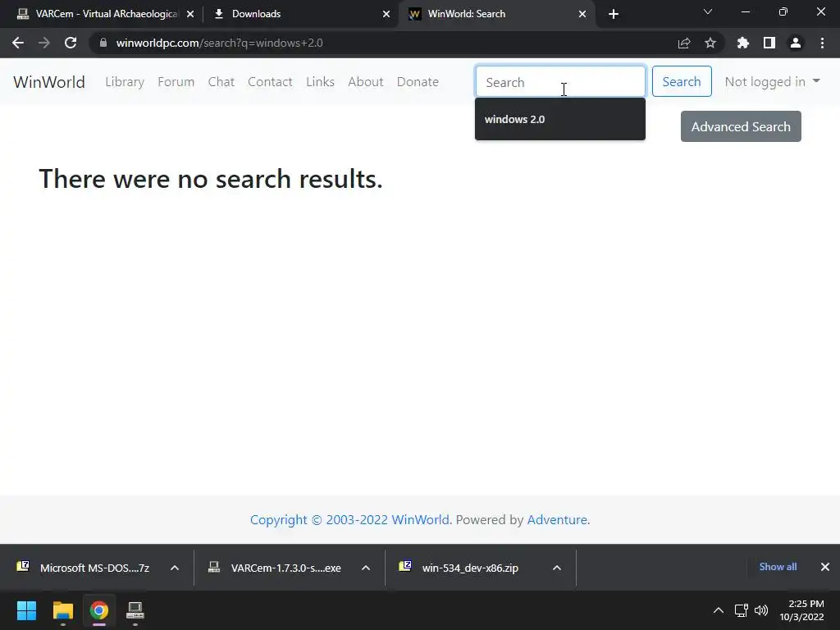Show all downloads
This screenshot has height=630, width=840.
778,567
